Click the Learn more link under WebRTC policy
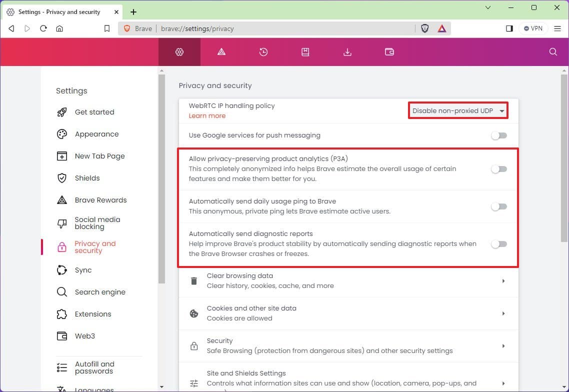Viewport: 569px width, 392px height. [x=207, y=115]
